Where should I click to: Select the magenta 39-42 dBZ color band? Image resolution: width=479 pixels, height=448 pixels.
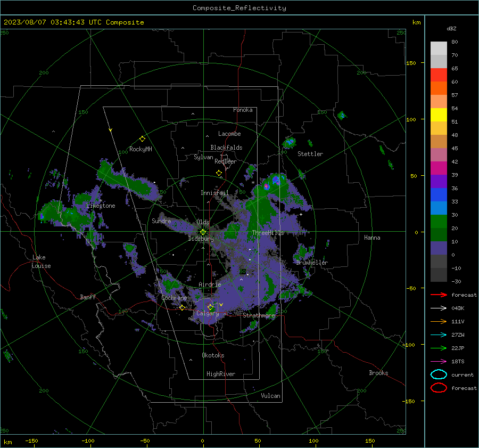439,168
